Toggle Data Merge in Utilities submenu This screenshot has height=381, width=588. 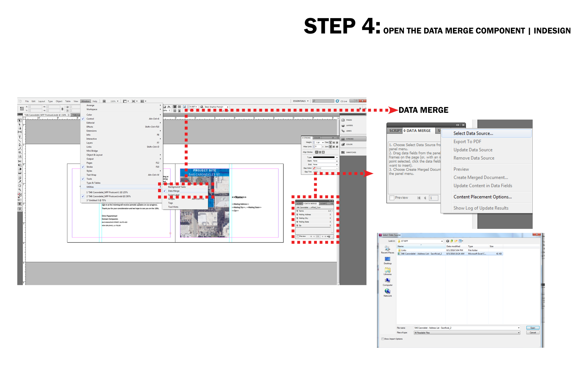185,191
